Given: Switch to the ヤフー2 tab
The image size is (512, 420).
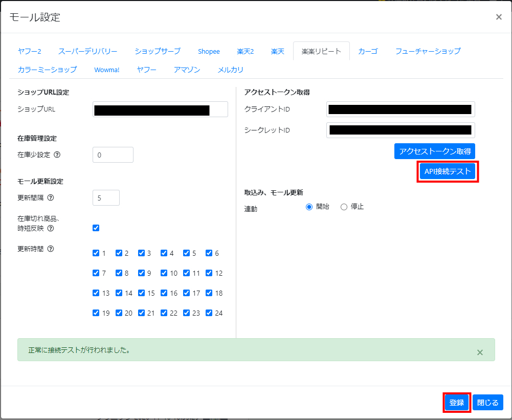Looking at the screenshot, I should coord(29,51).
